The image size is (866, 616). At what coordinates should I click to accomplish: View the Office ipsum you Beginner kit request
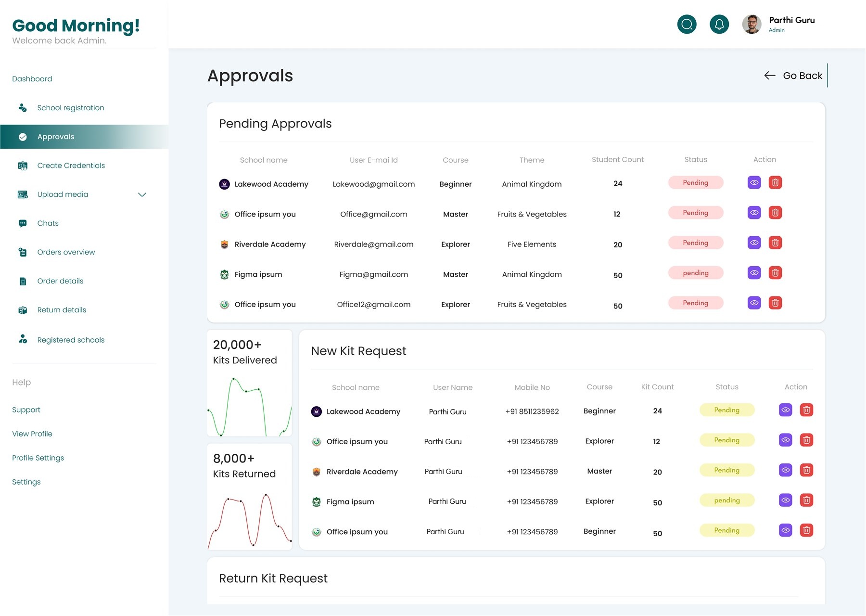(786, 530)
